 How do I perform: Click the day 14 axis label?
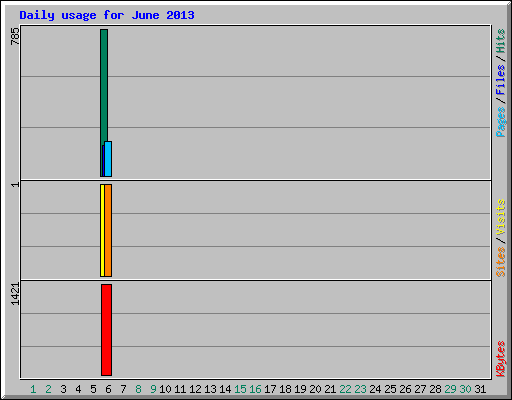[225, 389]
